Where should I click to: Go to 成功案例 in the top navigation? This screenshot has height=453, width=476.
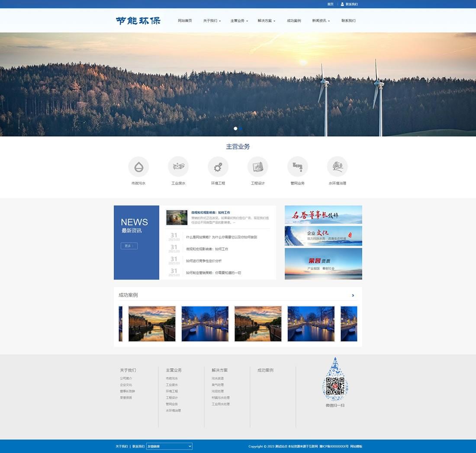pyautogui.click(x=294, y=21)
